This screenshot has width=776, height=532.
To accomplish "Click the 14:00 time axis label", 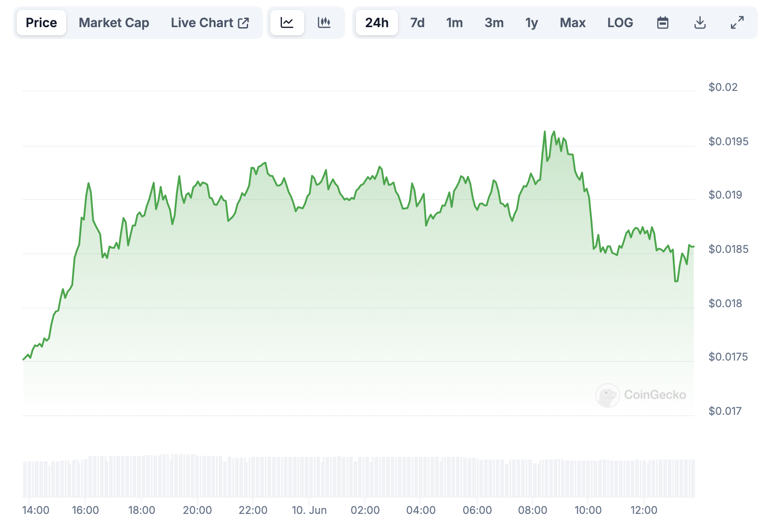I will coord(36,510).
